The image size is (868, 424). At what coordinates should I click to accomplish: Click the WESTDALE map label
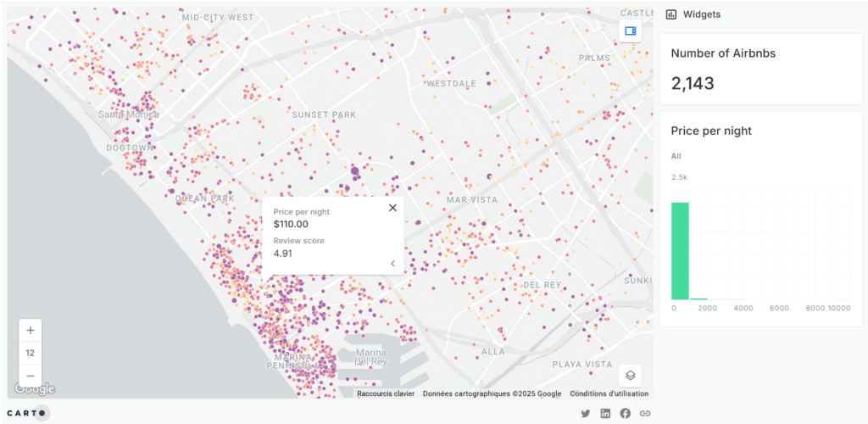[451, 84]
